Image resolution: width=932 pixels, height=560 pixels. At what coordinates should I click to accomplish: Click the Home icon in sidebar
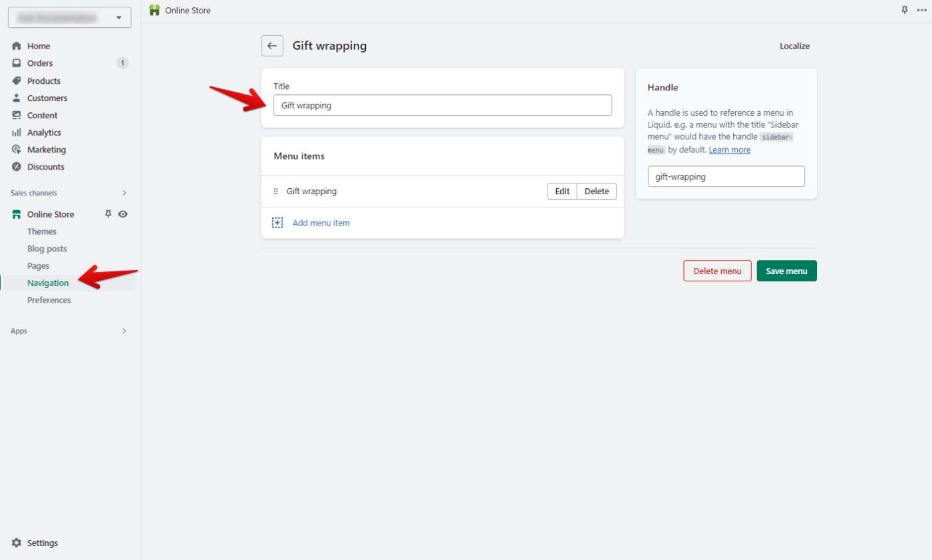point(17,46)
